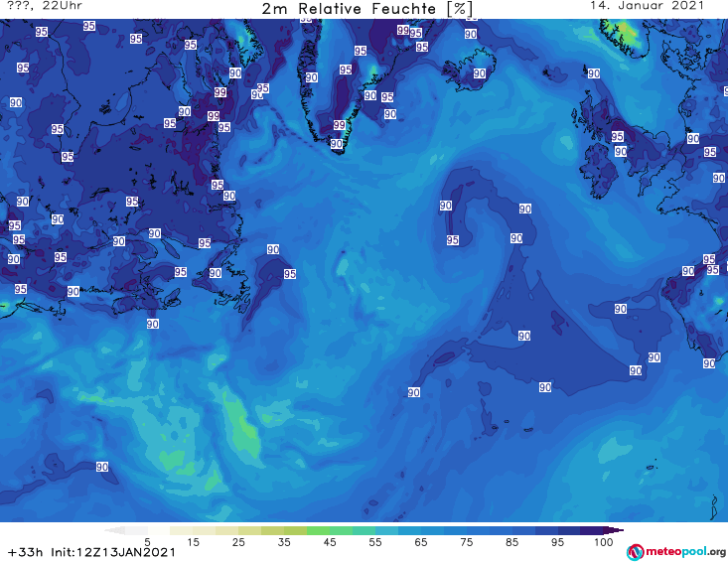Click the 95 label inside the mid-Atlantic low spiral
This screenshot has width=728, height=562.
point(453,240)
